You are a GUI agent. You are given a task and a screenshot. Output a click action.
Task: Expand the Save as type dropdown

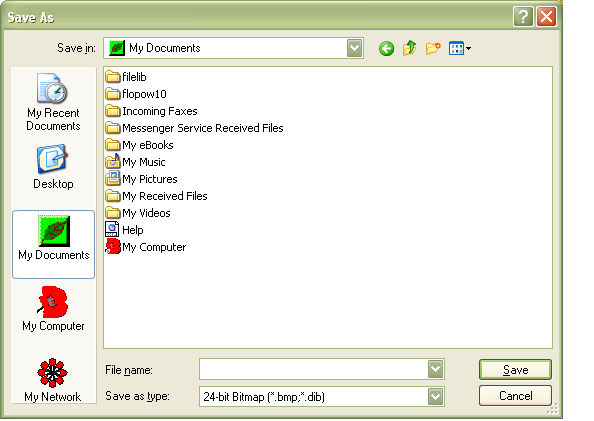(436, 397)
